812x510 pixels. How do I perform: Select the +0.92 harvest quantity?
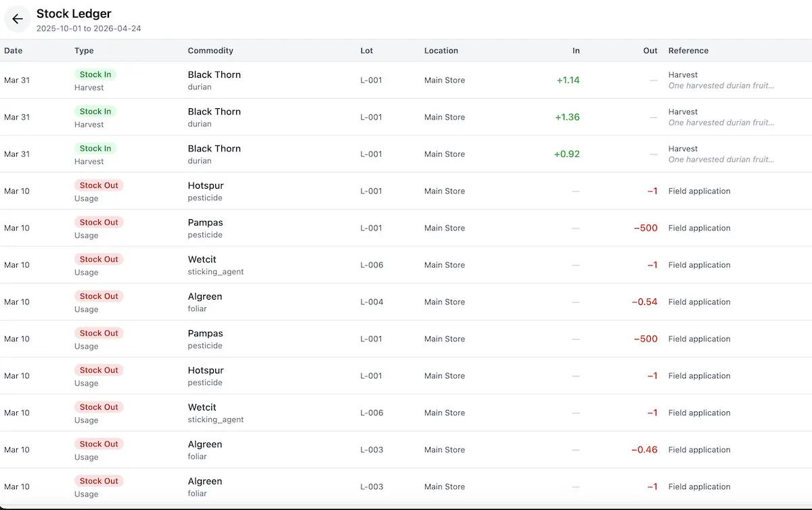tap(566, 154)
